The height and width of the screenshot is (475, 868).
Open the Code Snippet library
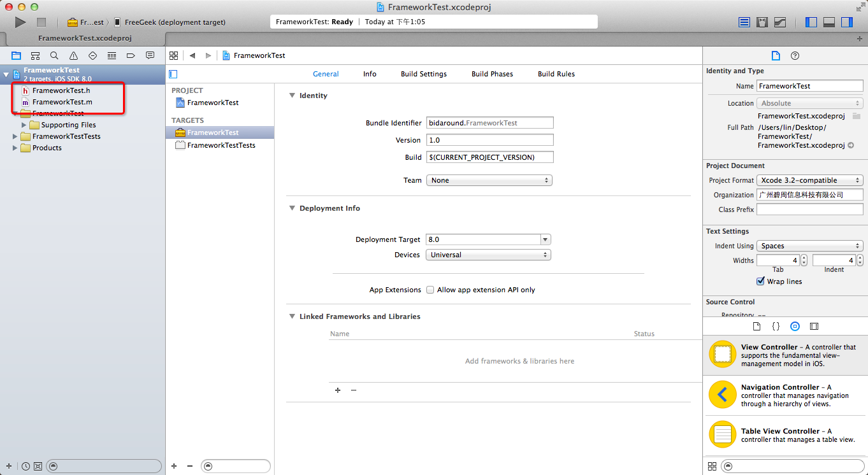point(776,326)
